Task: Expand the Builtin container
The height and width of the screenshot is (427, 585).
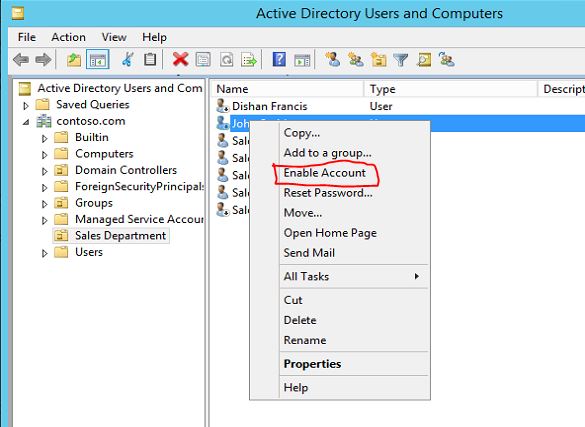Action: 44,139
